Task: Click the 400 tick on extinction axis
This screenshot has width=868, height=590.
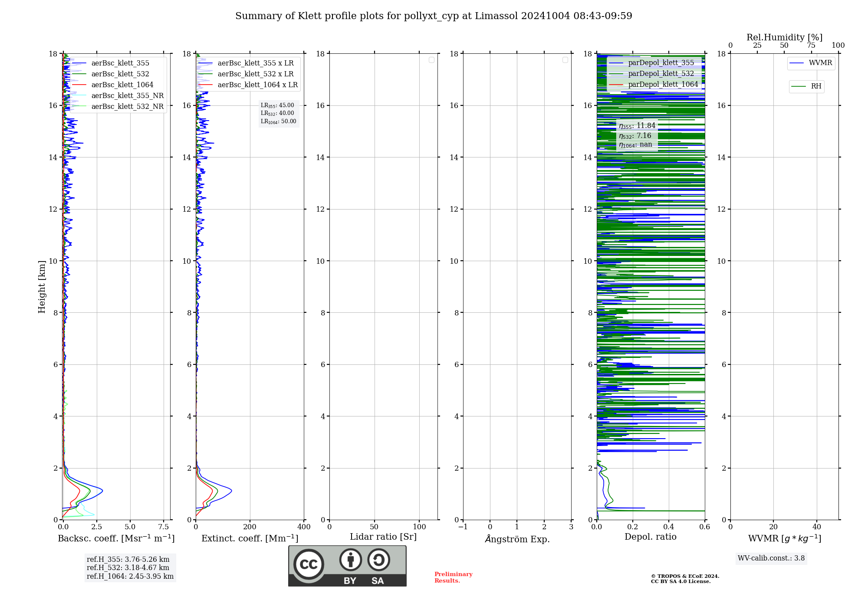Action: tap(304, 527)
